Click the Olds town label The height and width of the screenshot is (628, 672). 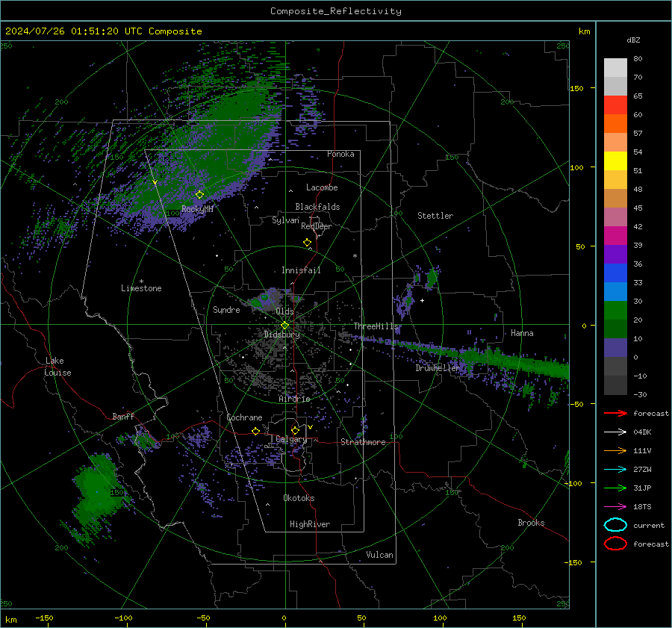pos(284,311)
